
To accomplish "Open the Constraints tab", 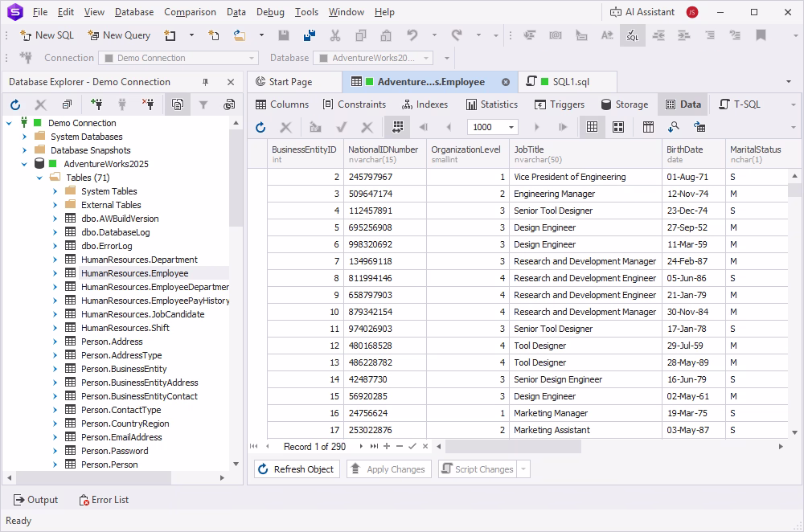I will (355, 104).
